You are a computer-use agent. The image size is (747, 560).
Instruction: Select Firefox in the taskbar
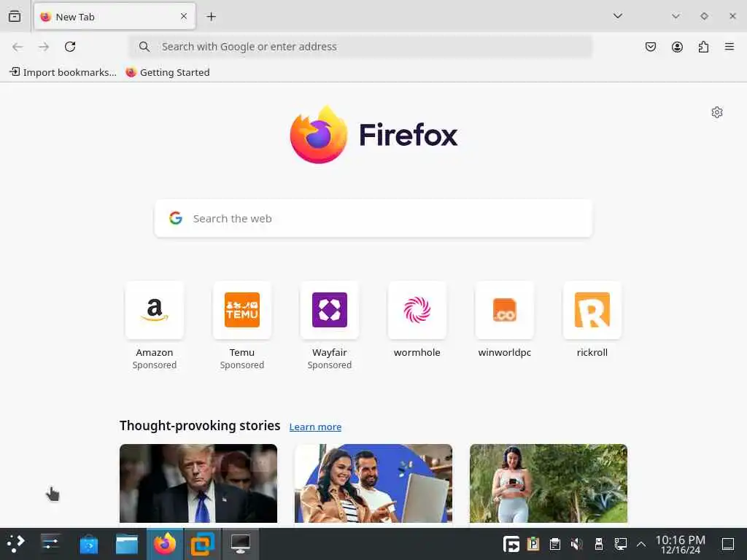[165, 544]
